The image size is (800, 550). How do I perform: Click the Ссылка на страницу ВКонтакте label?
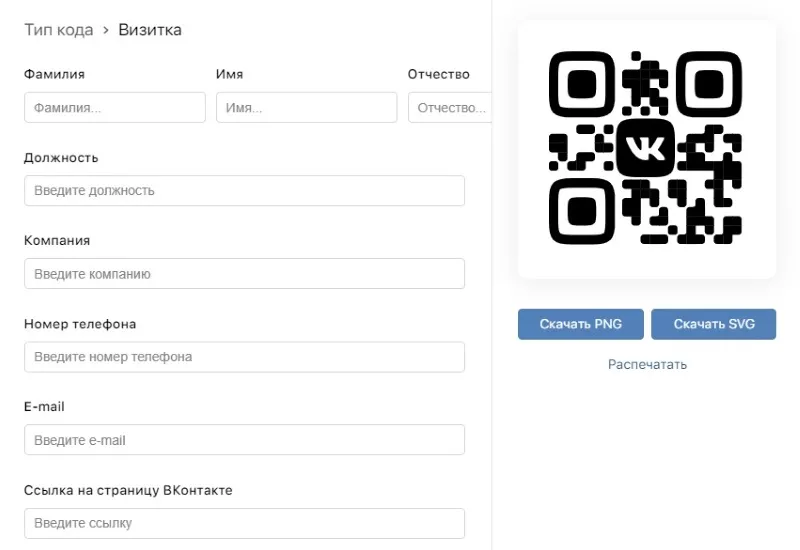(128, 490)
